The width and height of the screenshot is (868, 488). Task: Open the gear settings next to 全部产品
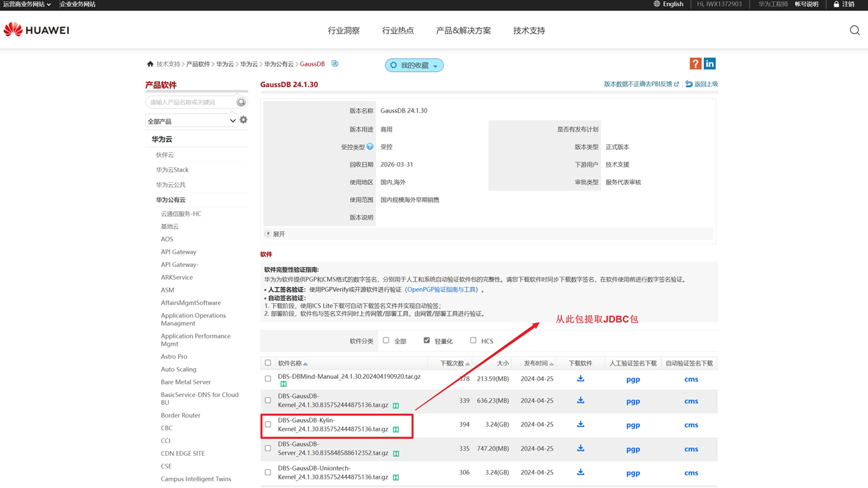(244, 120)
